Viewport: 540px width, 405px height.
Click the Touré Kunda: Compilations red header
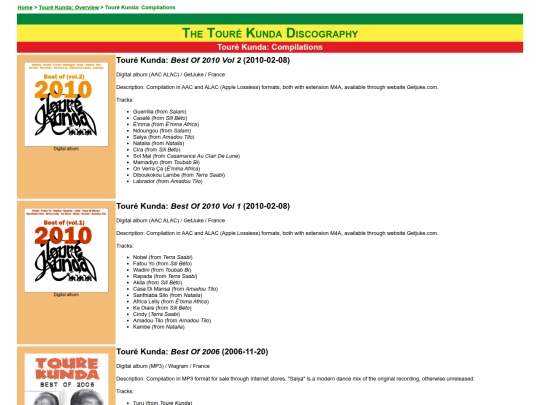pyautogui.click(x=270, y=47)
